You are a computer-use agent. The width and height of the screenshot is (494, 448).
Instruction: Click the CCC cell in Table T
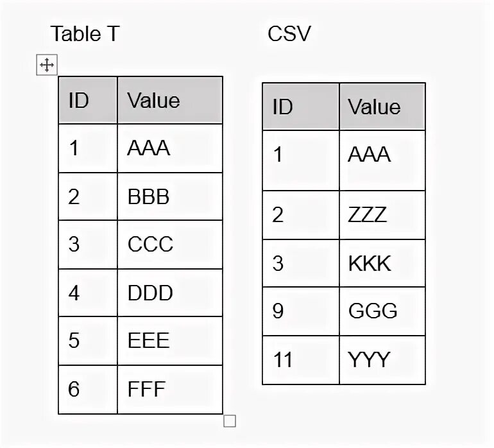click(169, 245)
